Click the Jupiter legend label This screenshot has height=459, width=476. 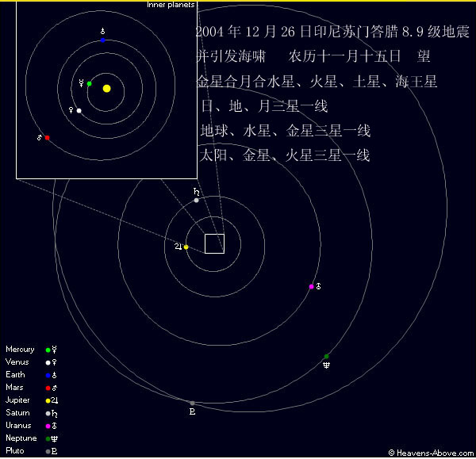coord(17,400)
